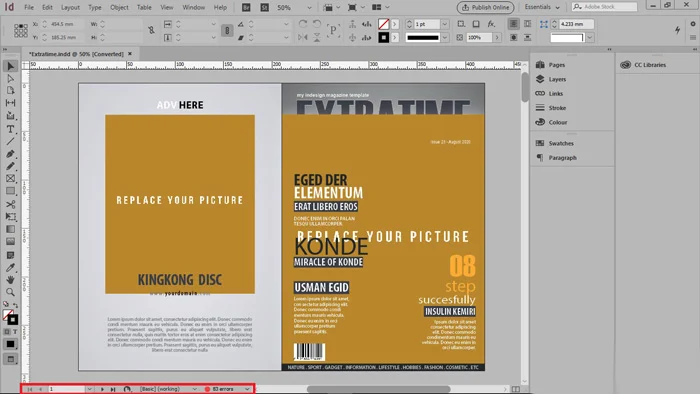Select the Free Transform tool
Viewport: 700px width, 394px height.
tap(10, 217)
